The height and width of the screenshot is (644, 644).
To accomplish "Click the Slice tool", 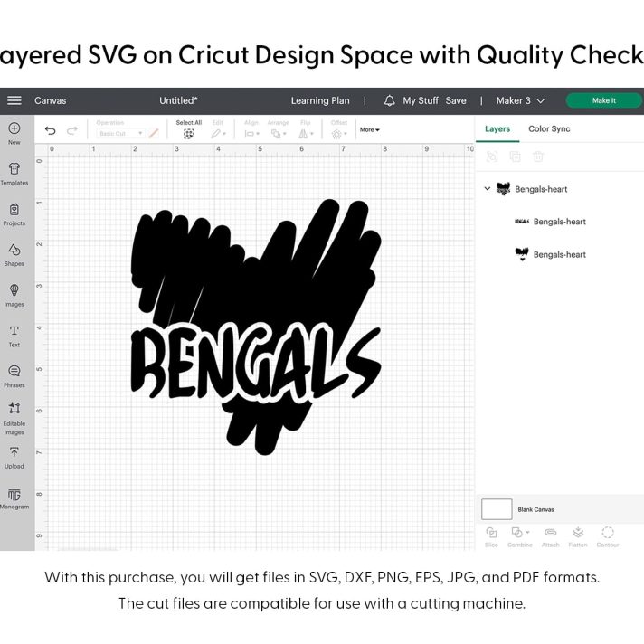I will pos(491,537).
